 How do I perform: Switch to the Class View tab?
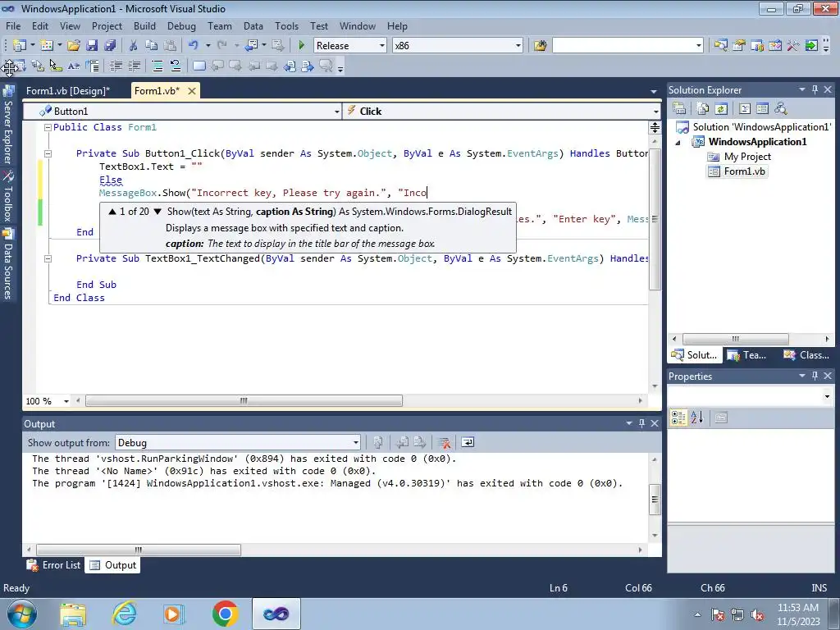point(807,354)
